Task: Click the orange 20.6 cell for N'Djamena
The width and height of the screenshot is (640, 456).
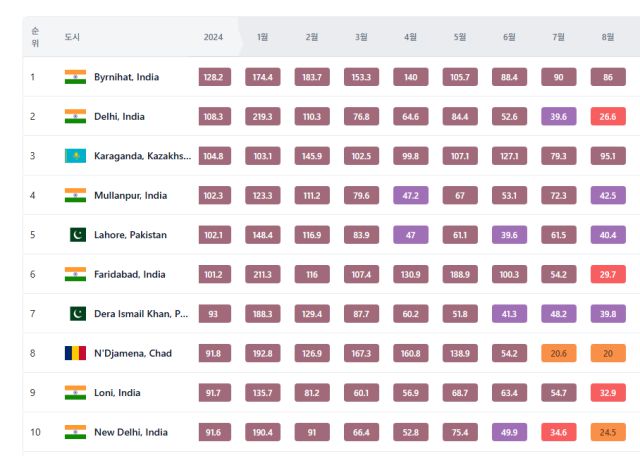Action: 559,353
